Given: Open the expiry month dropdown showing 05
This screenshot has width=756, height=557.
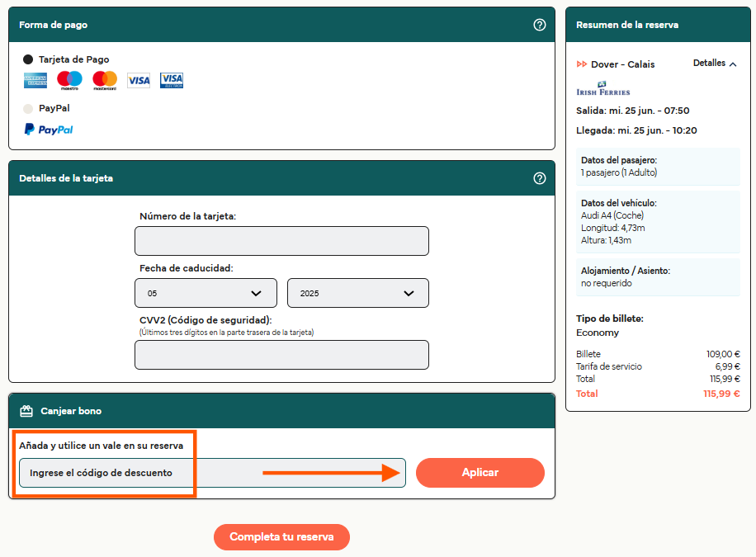Looking at the screenshot, I should tap(206, 293).
